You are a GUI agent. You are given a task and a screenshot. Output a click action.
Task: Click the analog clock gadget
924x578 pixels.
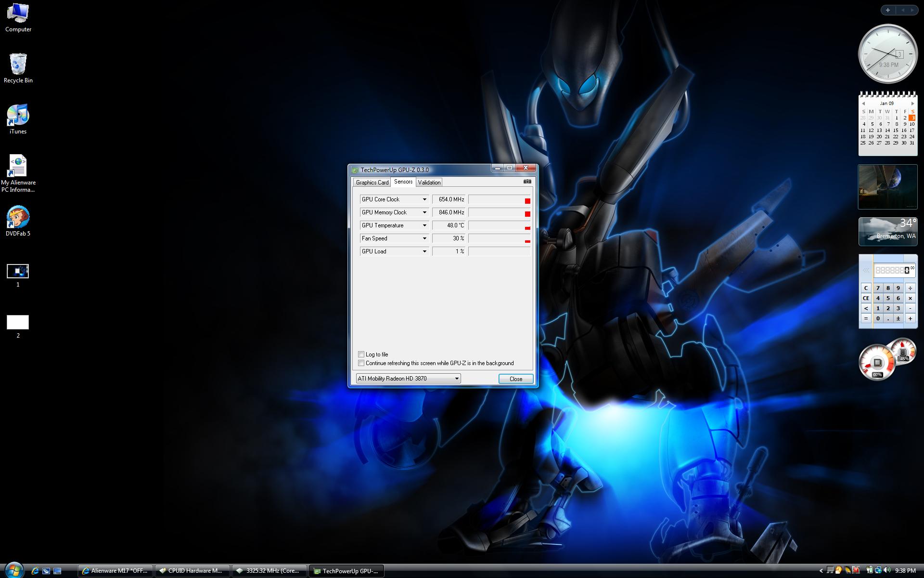click(x=888, y=54)
